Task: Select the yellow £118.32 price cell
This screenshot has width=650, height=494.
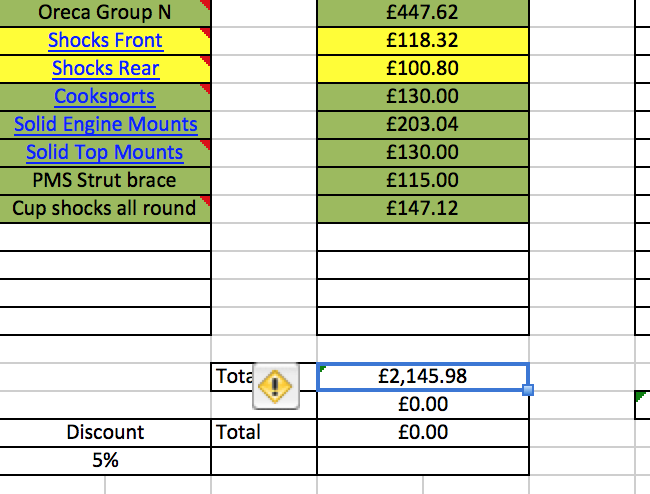Action: (x=423, y=40)
